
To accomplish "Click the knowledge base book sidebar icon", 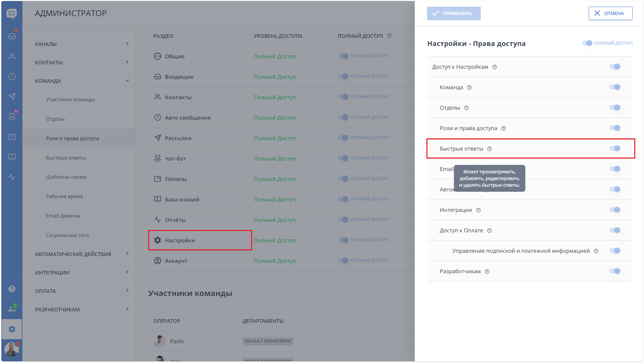I will tap(12, 157).
